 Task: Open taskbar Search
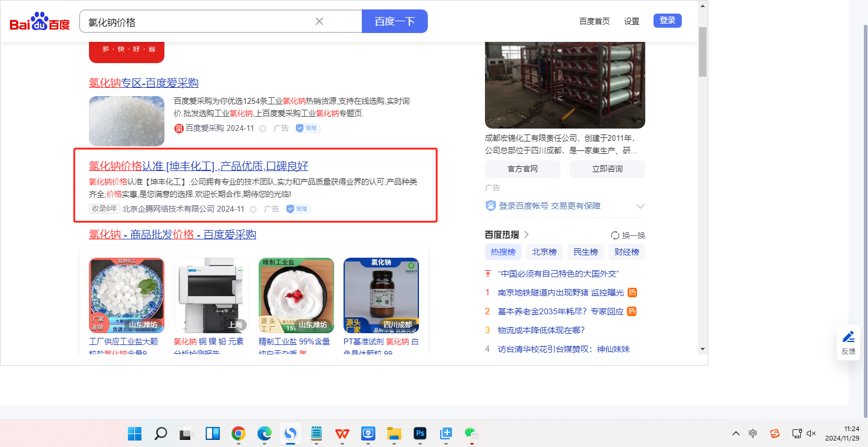click(160, 433)
